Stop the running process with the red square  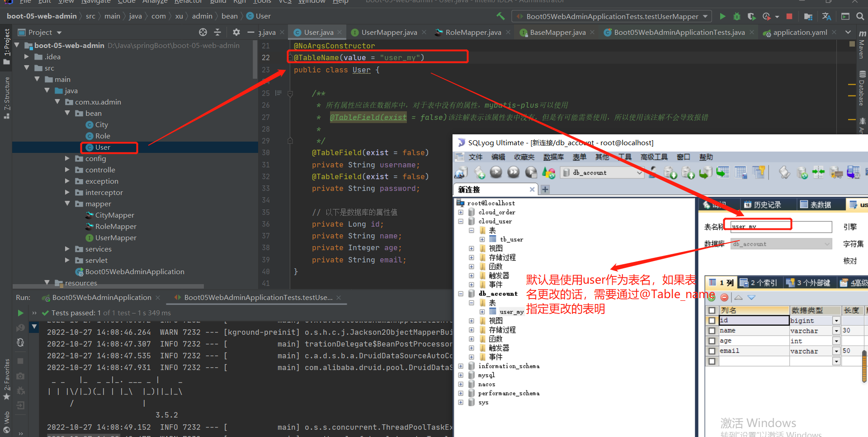click(789, 16)
